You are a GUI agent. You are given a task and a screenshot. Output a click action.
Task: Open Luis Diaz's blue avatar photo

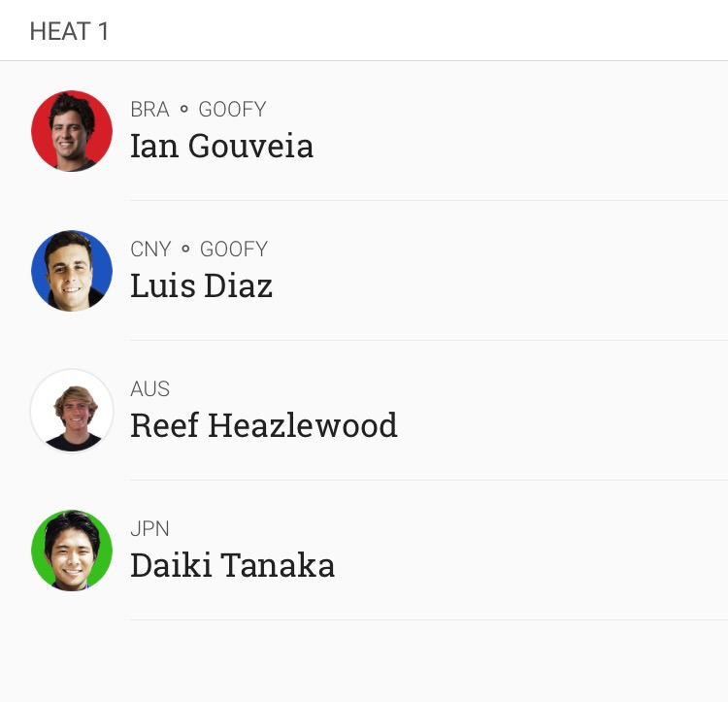72,271
